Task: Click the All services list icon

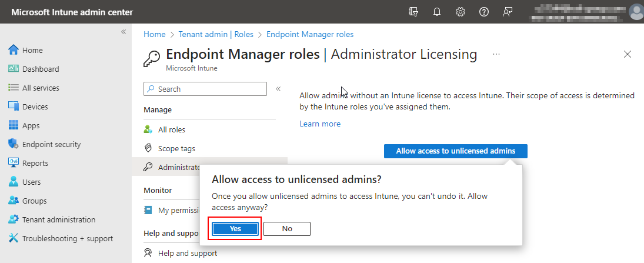Action: [14, 88]
